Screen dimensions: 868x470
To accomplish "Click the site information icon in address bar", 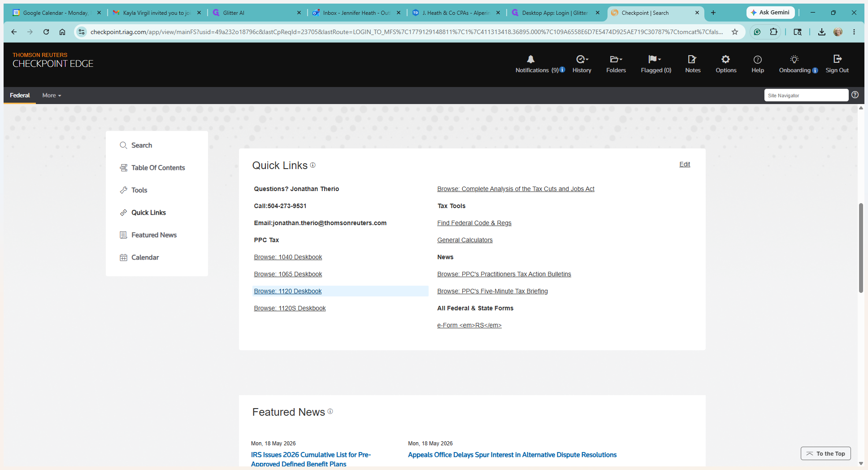I will pos(81,32).
